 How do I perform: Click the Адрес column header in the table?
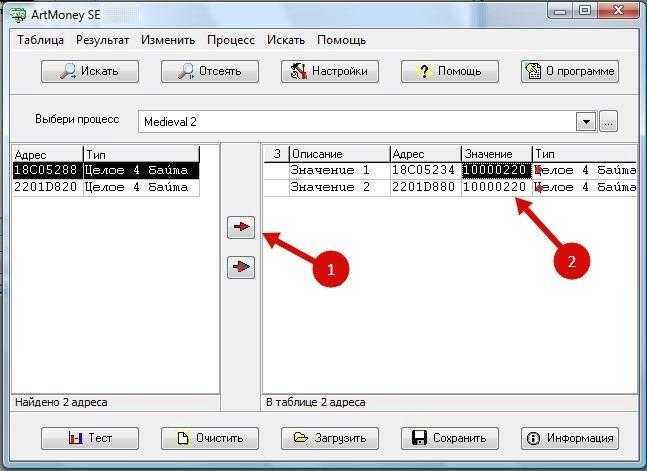click(425, 154)
